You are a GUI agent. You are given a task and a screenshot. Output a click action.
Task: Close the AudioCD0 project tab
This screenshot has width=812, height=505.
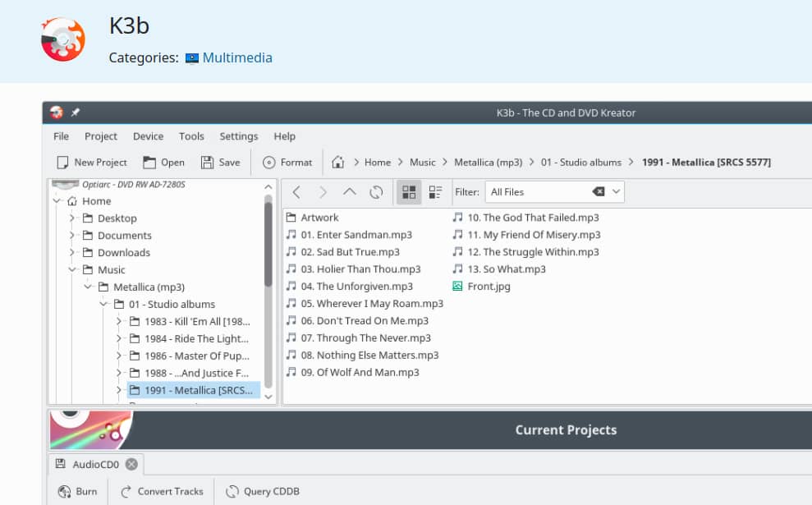[131, 464]
